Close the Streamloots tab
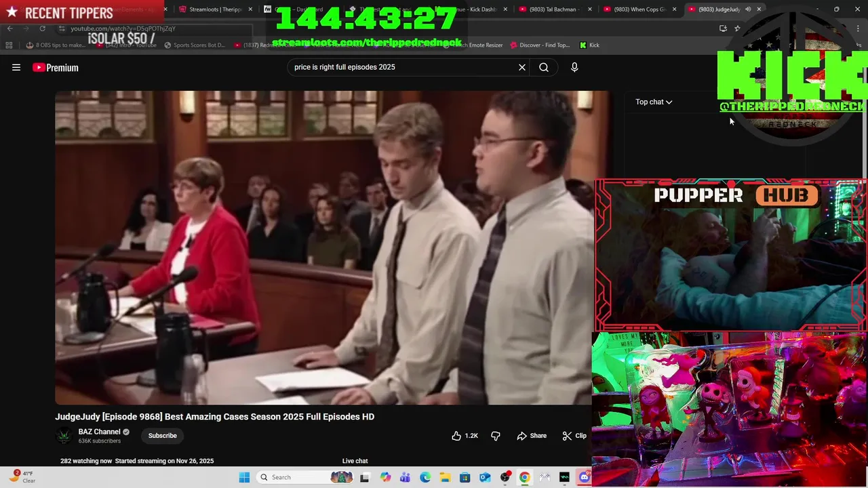Image resolution: width=868 pixels, height=488 pixels. pyautogui.click(x=251, y=9)
